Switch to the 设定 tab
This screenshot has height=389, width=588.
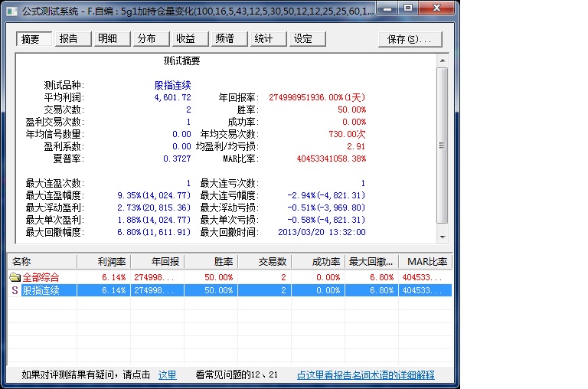[x=303, y=39]
